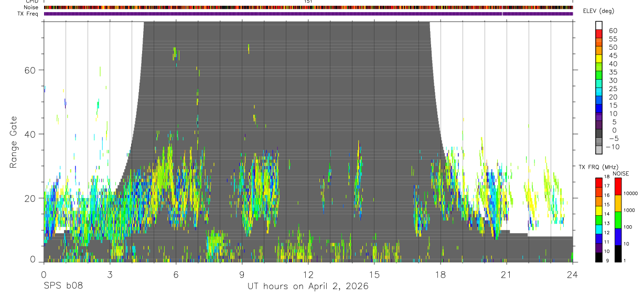Viewport: 644px width, 297px height.
Task: Click the '10000' value on the NOISE scale
Action: click(630, 194)
